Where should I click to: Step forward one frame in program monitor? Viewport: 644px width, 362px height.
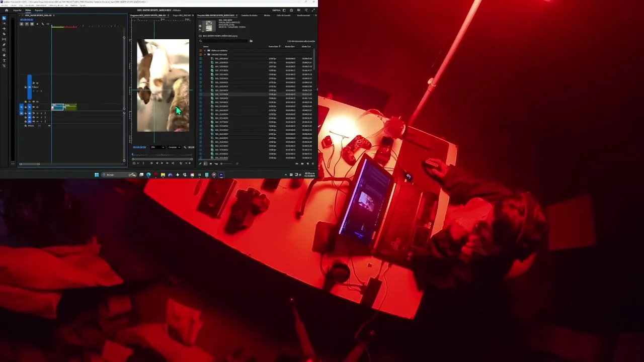pos(167,163)
